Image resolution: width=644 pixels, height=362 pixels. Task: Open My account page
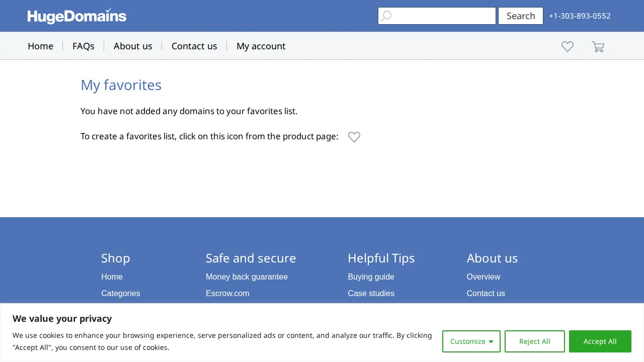(x=261, y=46)
